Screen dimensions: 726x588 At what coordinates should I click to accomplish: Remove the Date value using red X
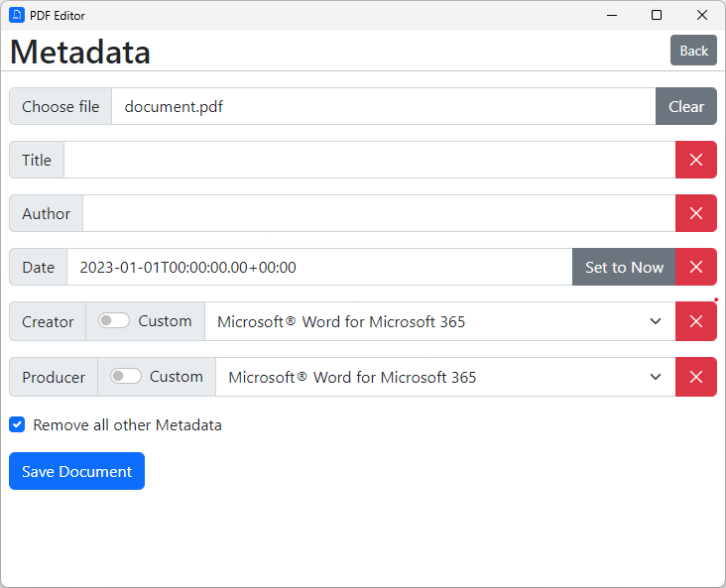[x=695, y=267]
